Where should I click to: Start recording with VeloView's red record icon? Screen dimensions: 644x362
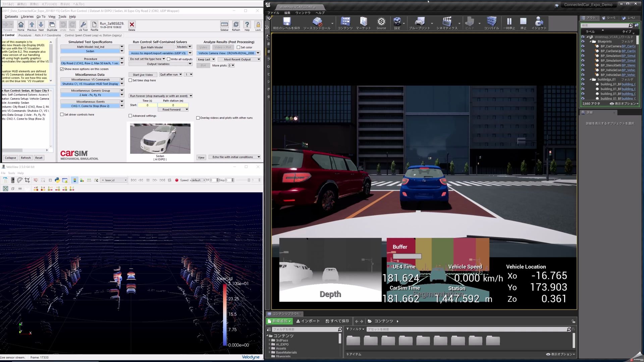click(x=177, y=180)
